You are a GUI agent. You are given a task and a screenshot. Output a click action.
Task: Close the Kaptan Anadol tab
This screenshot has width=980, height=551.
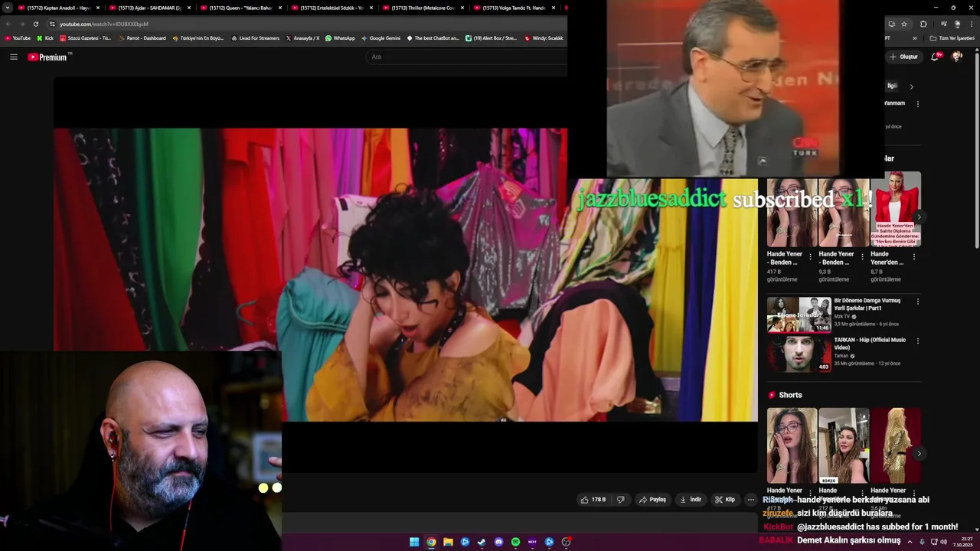tap(97, 8)
